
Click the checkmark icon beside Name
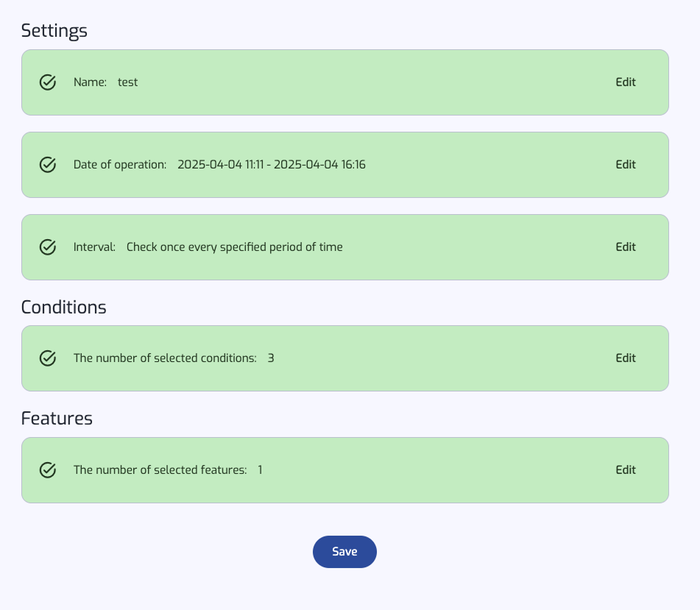pyautogui.click(x=48, y=82)
